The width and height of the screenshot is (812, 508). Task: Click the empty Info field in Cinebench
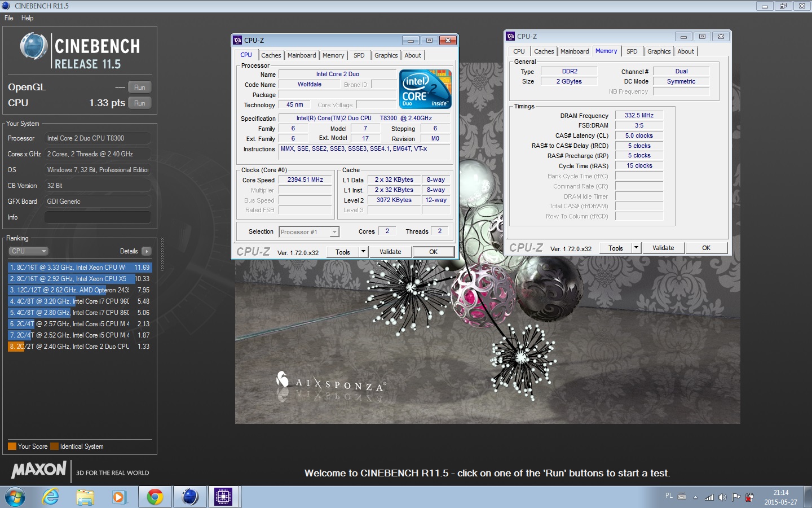tap(98, 217)
